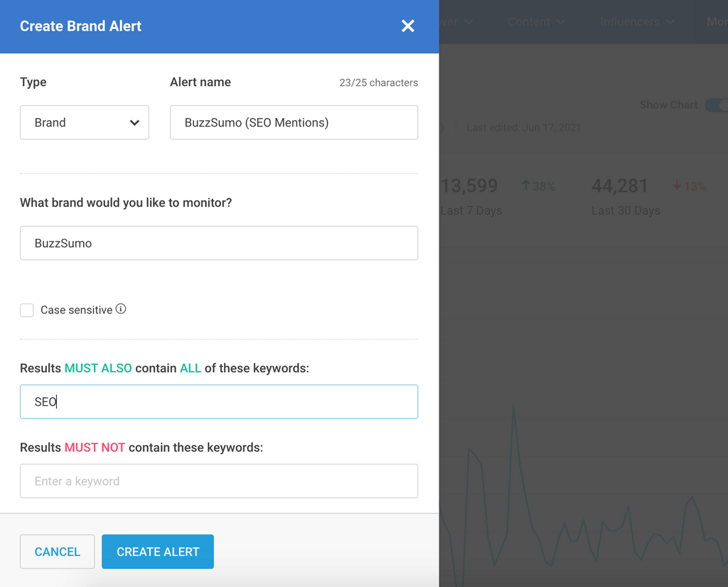Screen dimensions: 728x587
Task: Tick the Case sensitive checkbox
Action: 27,311
